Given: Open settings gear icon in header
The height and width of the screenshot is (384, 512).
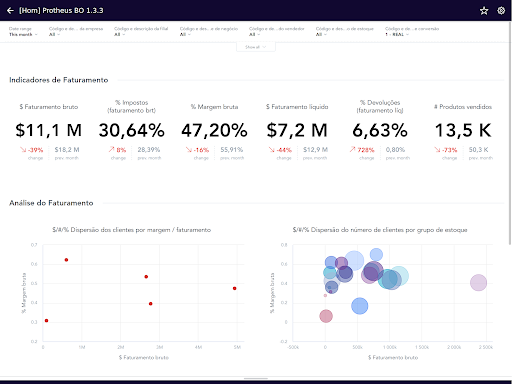Looking at the screenshot, I should [501, 11].
